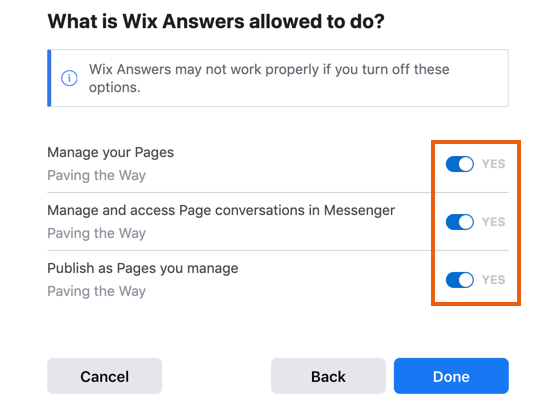This screenshot has height=403, width=556.
Task: Click the YES label beside the Messenger permission
Action: click(x=493, y=222)
